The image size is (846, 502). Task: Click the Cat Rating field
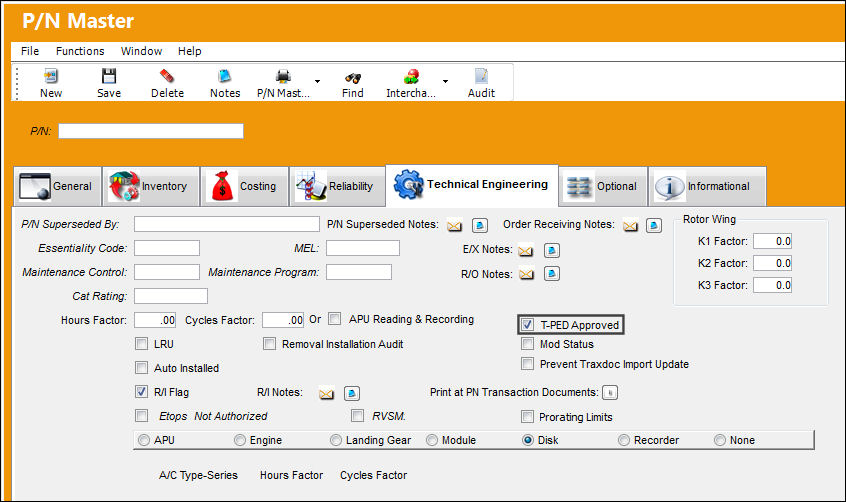(170, 296)
